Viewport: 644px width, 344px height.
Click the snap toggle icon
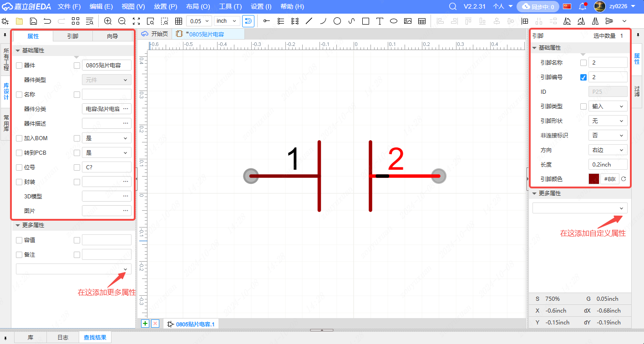pos(248,21)
